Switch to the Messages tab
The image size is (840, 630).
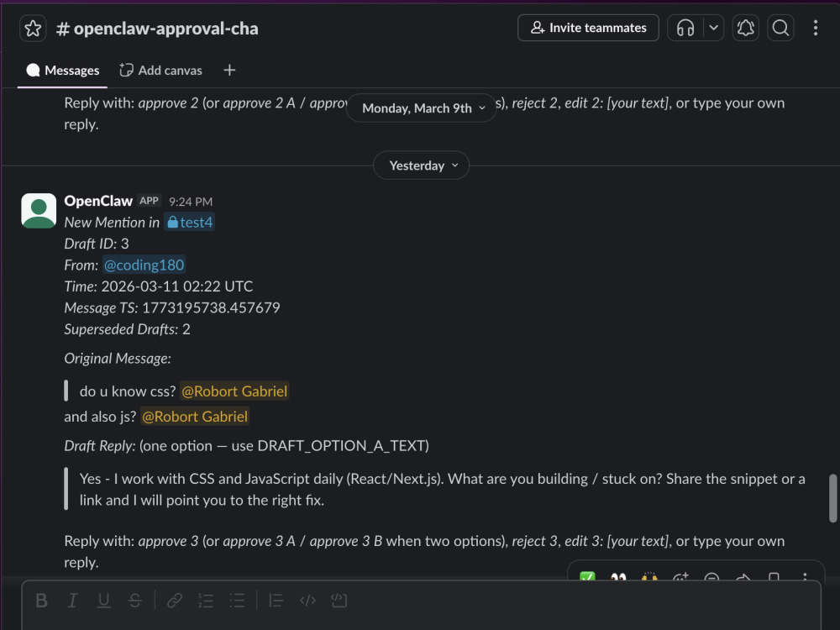[x=63, y=71]
